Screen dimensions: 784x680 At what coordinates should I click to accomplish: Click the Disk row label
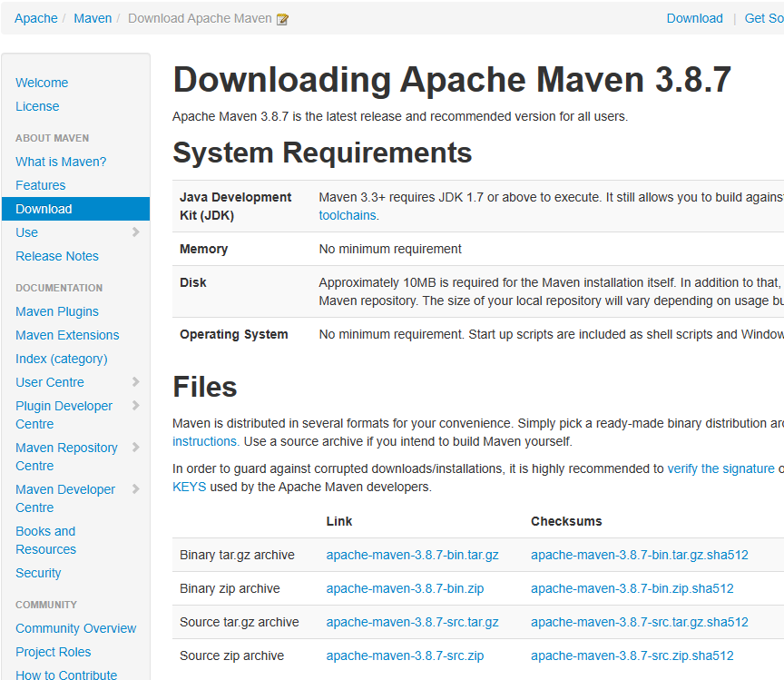[x=193, y=282]
